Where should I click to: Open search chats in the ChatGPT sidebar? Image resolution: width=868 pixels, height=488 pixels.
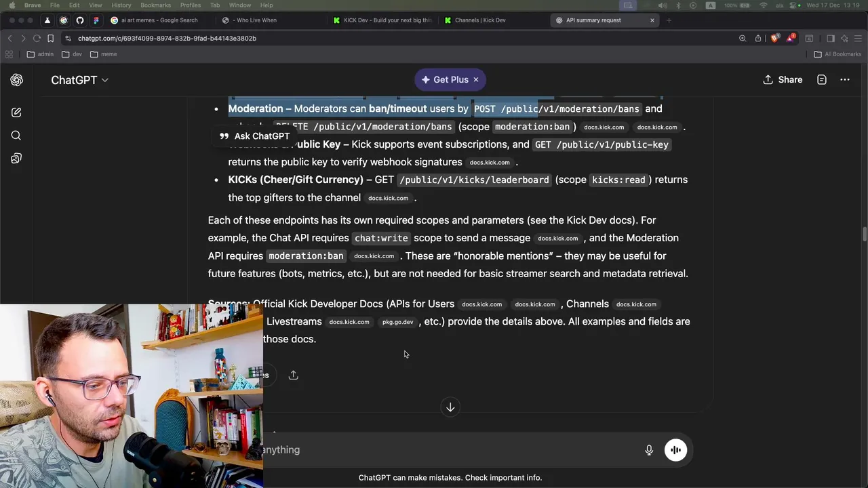16,136
